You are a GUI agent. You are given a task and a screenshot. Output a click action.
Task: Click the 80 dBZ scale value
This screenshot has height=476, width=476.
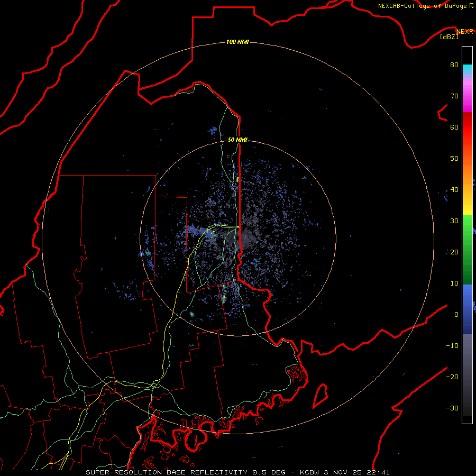pyautogui.click(x=454, y=65)
